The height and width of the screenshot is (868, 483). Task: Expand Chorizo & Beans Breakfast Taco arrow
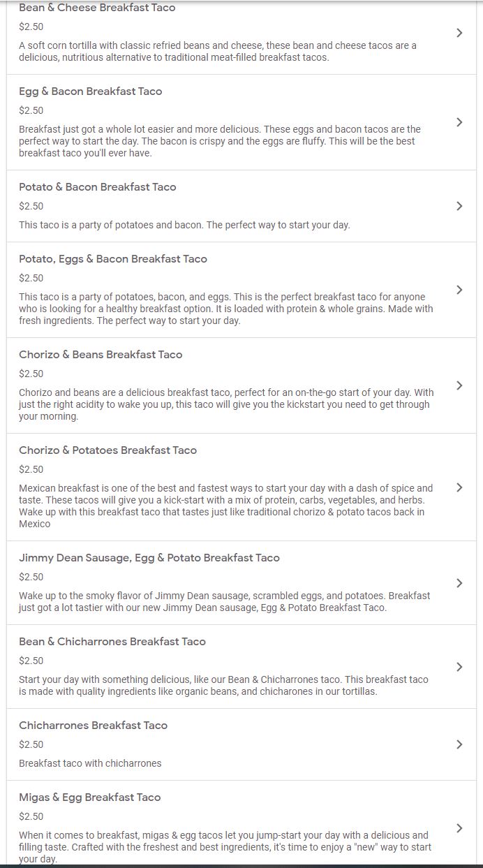[x=459, y=385]
